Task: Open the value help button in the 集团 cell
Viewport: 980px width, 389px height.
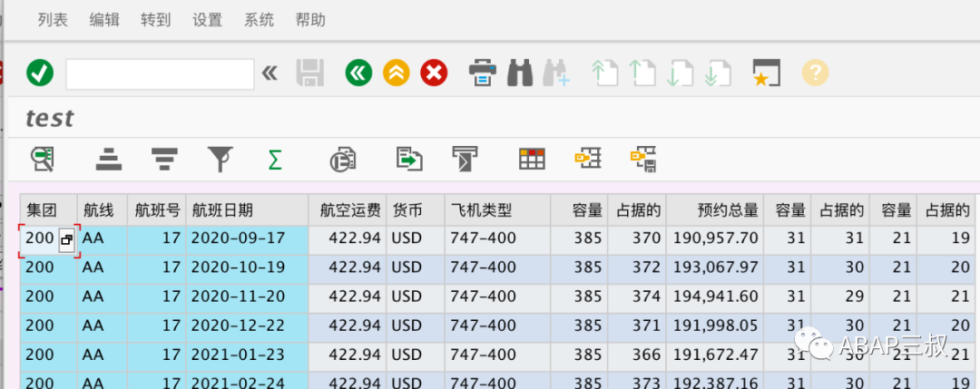Action: click(66, 239)
